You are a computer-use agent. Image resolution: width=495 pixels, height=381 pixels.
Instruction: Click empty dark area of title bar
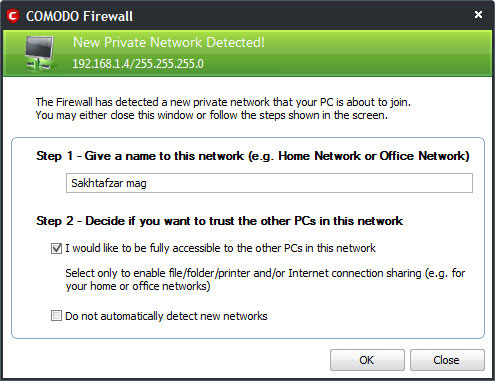[x=300, y=16]
